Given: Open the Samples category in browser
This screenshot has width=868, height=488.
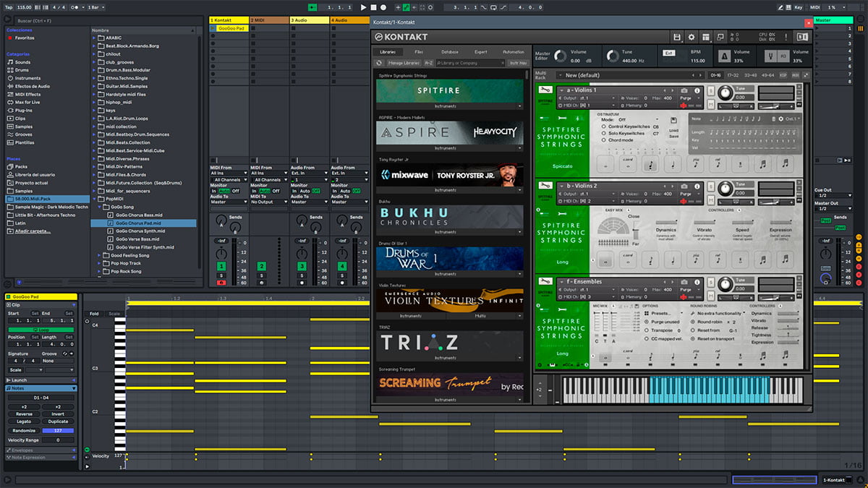Looking at the screenshot, I should click(x=24, y=126).
